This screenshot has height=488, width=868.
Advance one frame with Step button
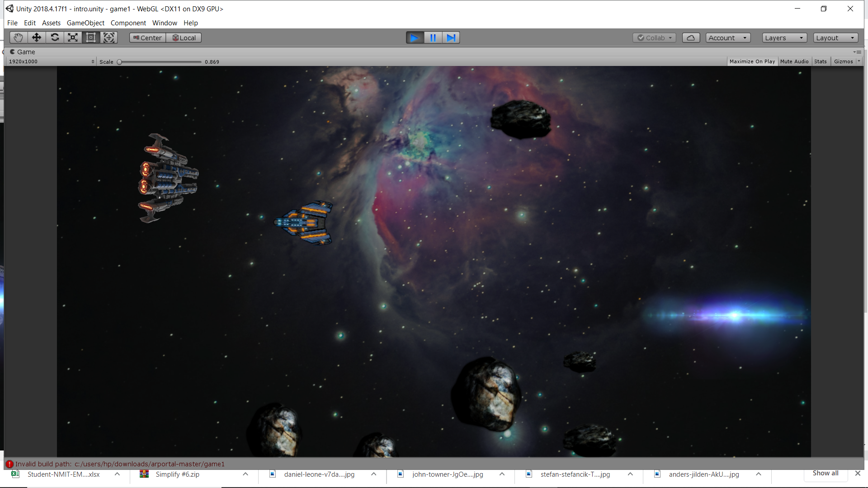click(x=451, y=38)
